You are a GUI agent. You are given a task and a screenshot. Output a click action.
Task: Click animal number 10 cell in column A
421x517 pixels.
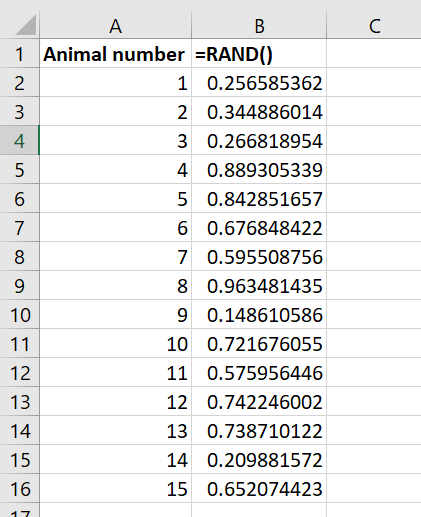115,343
